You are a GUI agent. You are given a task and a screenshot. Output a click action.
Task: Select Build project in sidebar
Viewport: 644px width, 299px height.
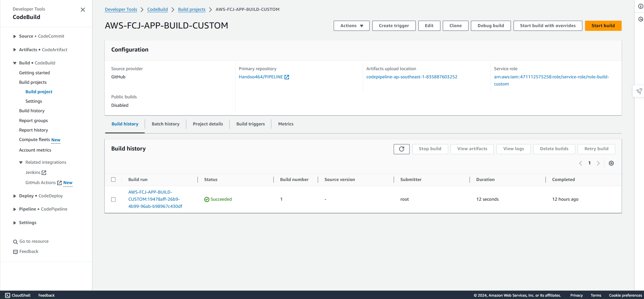(x=39, y=92)
